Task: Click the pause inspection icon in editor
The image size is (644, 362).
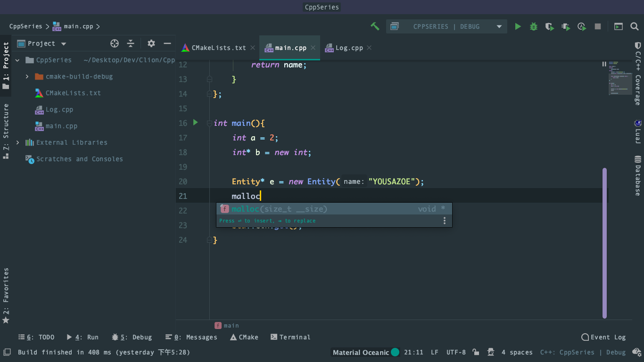Action: 604,64
